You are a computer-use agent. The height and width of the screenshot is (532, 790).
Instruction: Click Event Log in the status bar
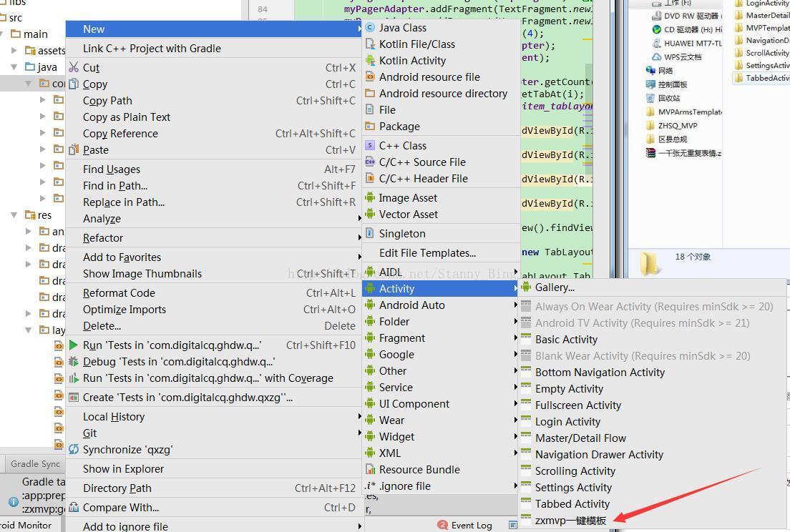click(x=471, y=525)
